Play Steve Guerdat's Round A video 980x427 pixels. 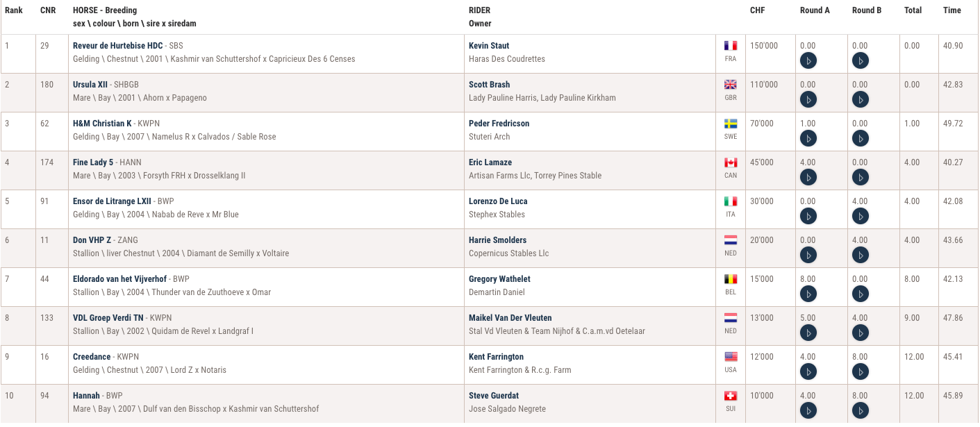click(808, 411)
